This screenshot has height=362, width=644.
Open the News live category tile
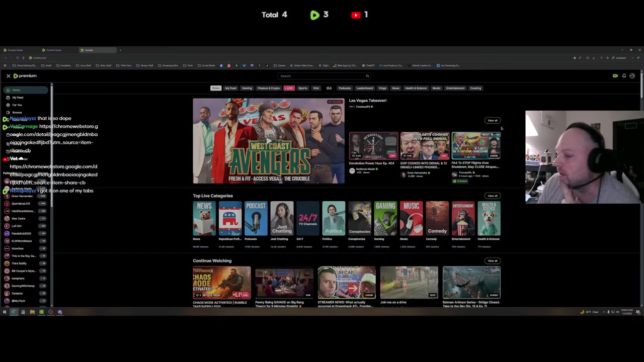pos(204,218)
